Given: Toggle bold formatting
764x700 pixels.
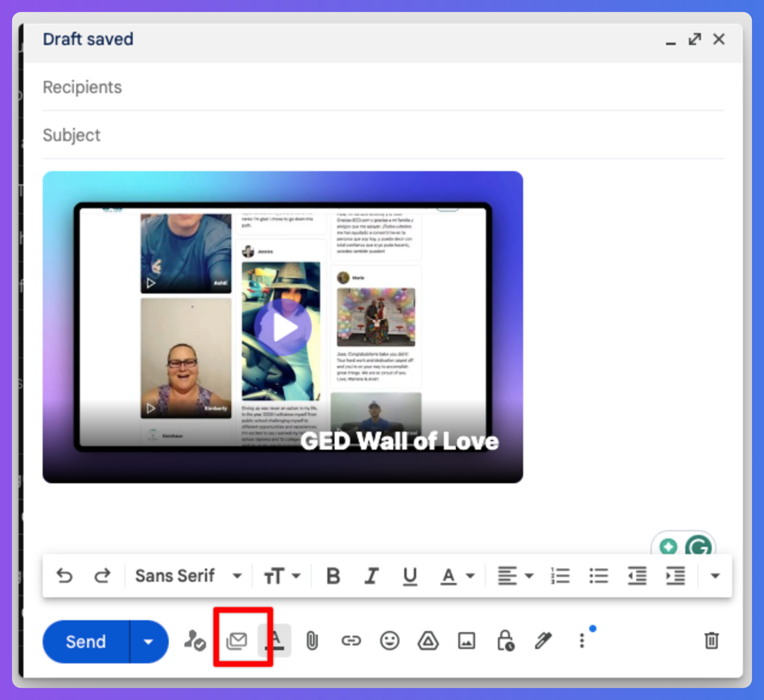Looking at the screenshot, I should [x=333, y=576].
